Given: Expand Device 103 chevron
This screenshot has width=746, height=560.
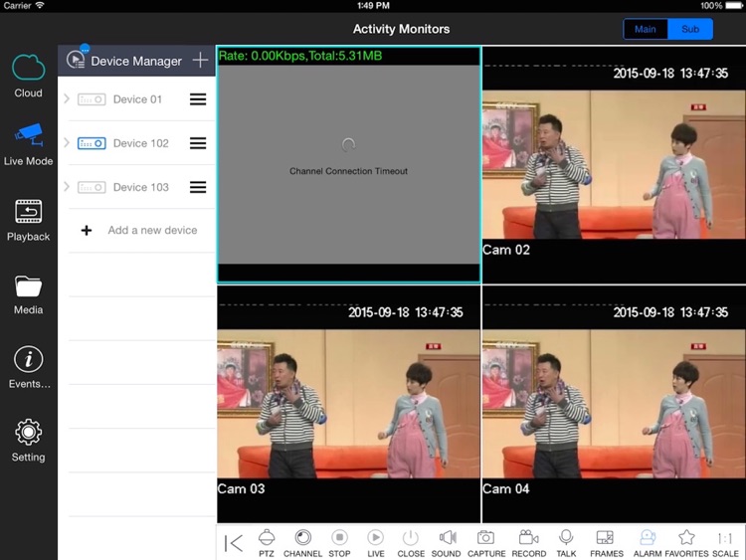Looking at the screenshot, I should pyautogui.click(x=67, y=187).
